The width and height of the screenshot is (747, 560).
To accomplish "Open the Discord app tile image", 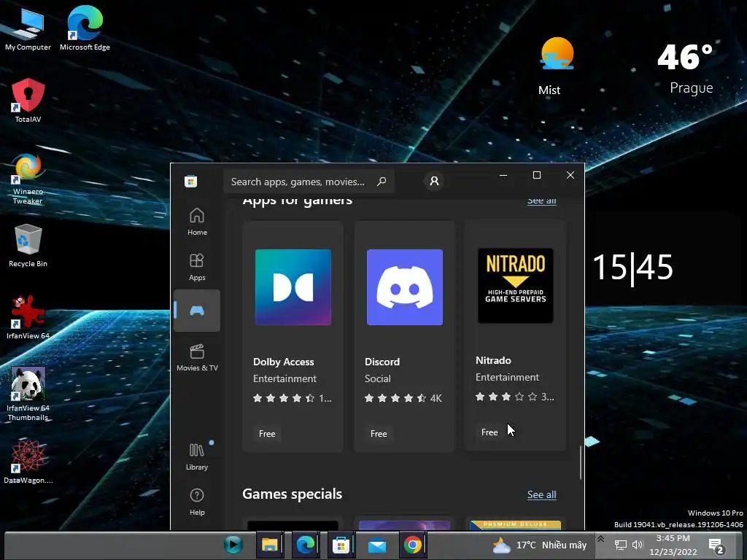I will pos(404,287).
